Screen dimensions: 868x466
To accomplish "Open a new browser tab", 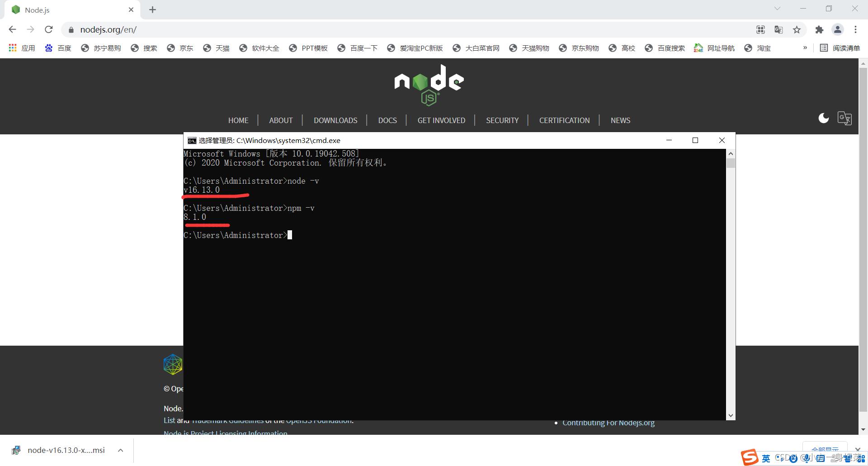I will click(x=152, y=10).
